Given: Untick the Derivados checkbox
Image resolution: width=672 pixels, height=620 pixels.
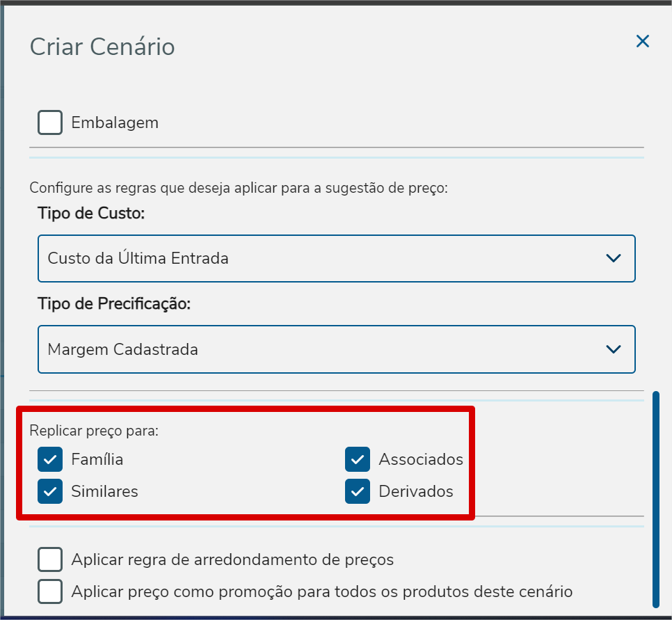Looking at the screenshot, I should point(358,491).
